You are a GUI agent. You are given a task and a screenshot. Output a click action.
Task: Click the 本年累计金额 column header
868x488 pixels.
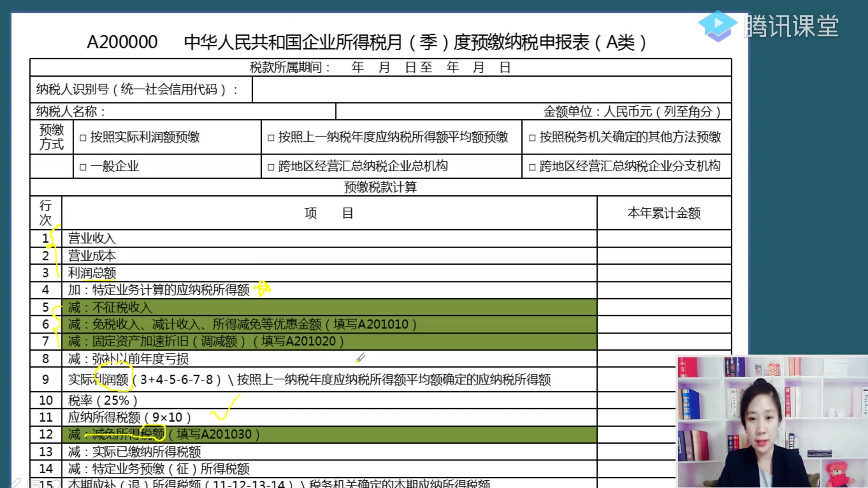tap(665, 213)
